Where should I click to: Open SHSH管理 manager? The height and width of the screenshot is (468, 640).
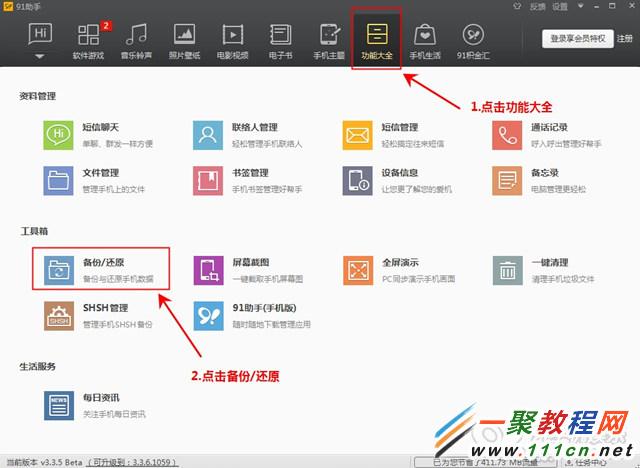pyautogui.click(x=98, y=316)
